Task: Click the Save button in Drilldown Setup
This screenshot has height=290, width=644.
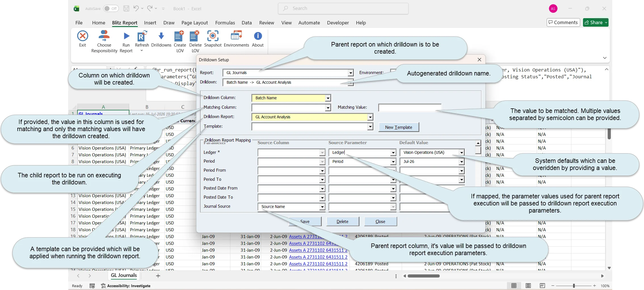Action: (x=305, y=221)
